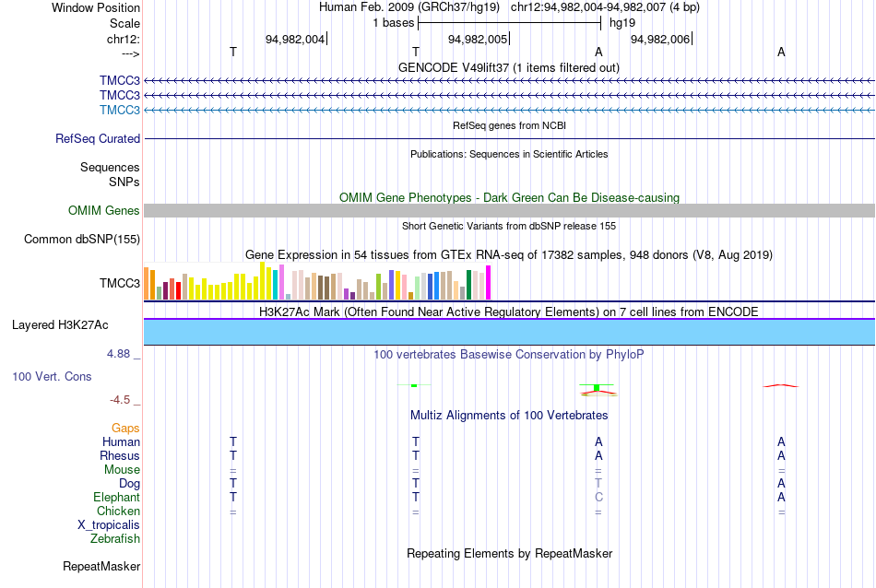This screenshot has width=876, height=588.
Task: Open Short Genetic Variants from dbSNP title
Action: (509, 226)
